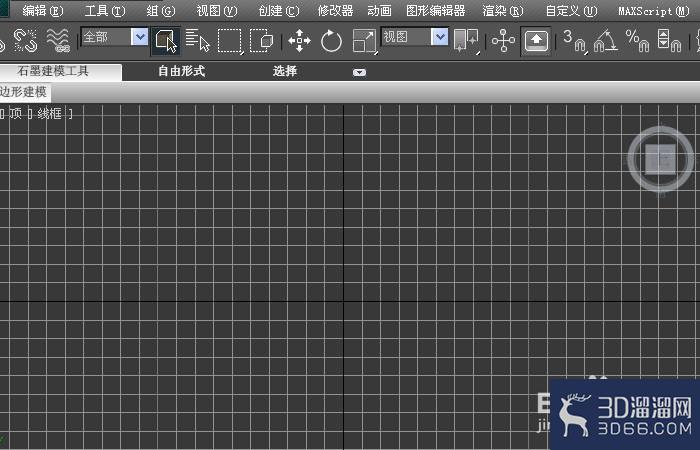This screenshot has width=700, height=450.
Task: Click the Use Pivot Point Center icon
Action: 466,41
